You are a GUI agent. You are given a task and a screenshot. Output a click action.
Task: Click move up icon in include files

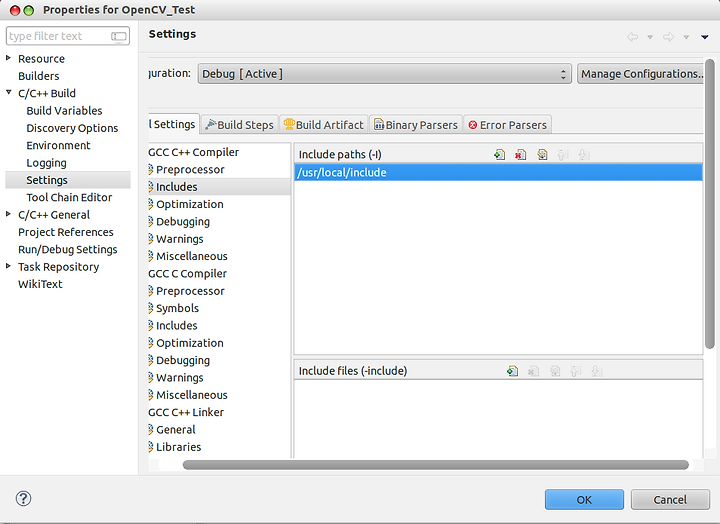pos(575,371)
